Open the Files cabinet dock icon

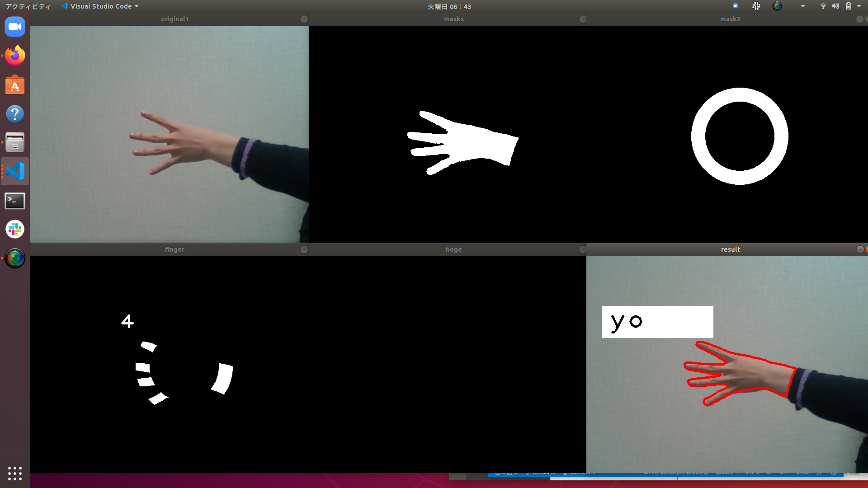(15, 143)
